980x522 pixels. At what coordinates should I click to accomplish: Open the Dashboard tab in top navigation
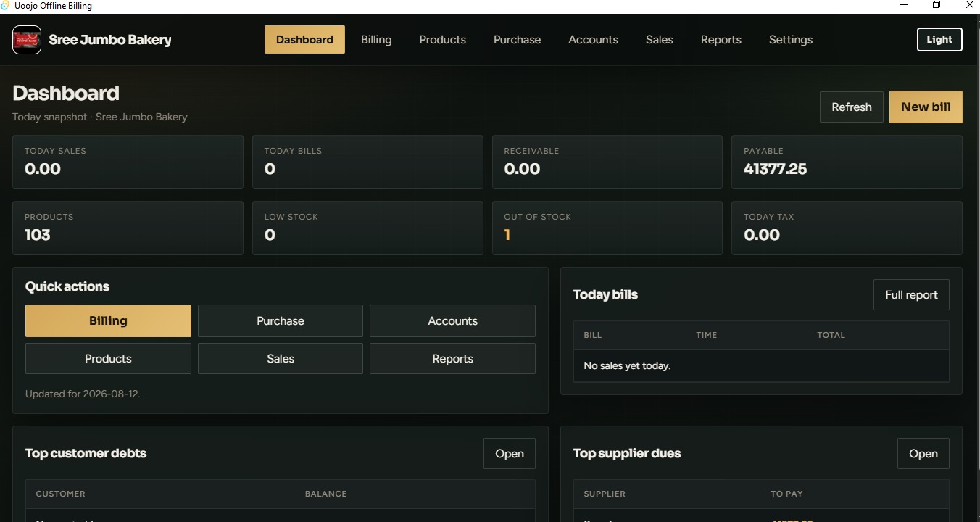(x=304, y=40)
